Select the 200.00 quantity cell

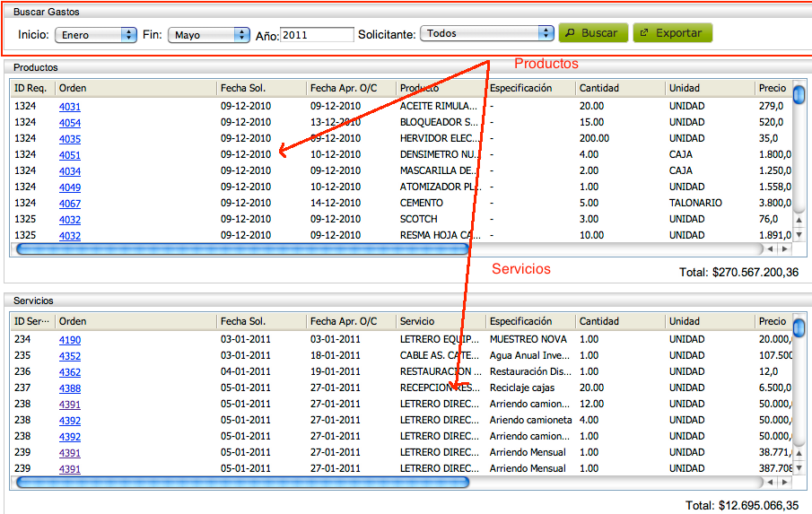tap(595, 138)
